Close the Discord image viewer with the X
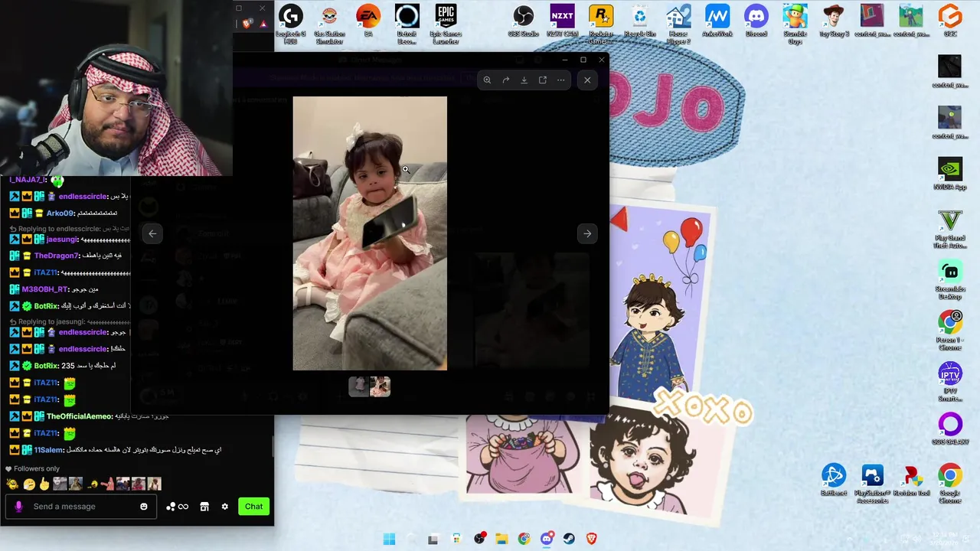The width and height of the screenshot is (980, 551). 587,80
